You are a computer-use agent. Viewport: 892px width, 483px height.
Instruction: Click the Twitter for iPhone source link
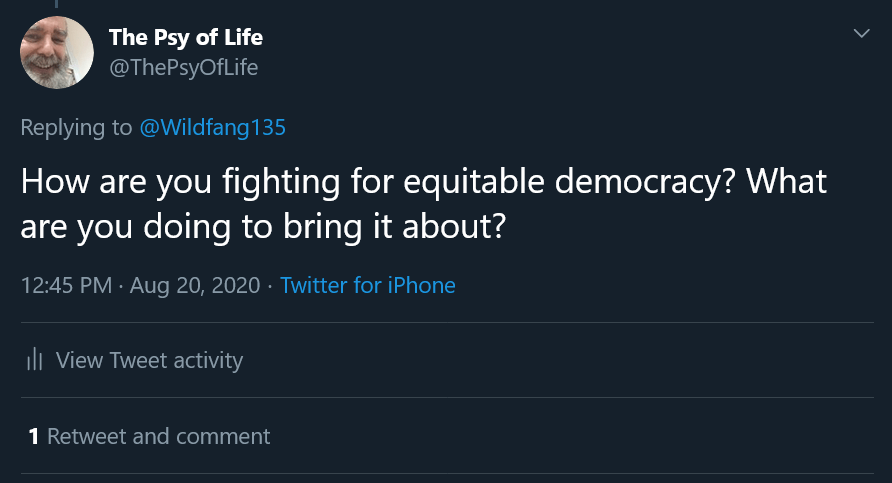click(x=367, y=285)
